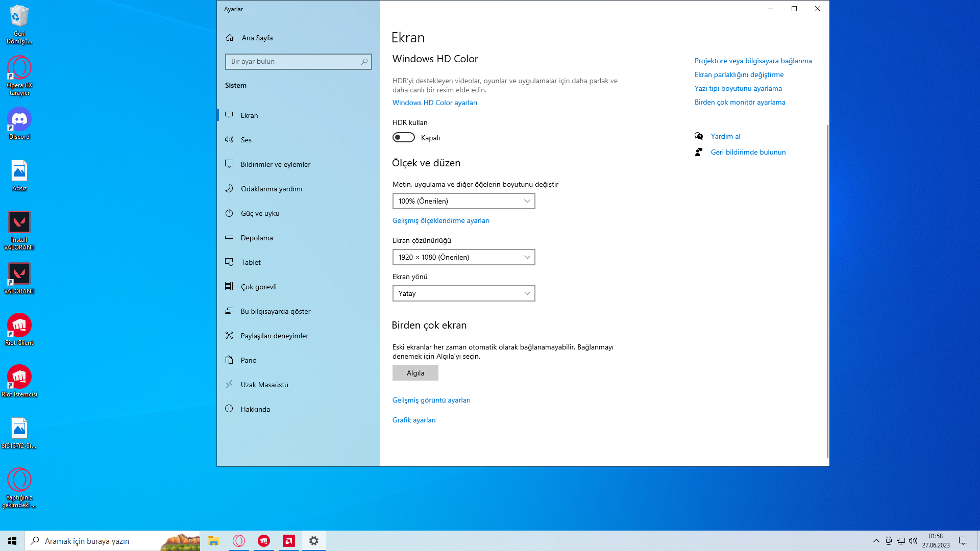
Task: Select Depolama in the sidebar menu
Action: [257, 238]
